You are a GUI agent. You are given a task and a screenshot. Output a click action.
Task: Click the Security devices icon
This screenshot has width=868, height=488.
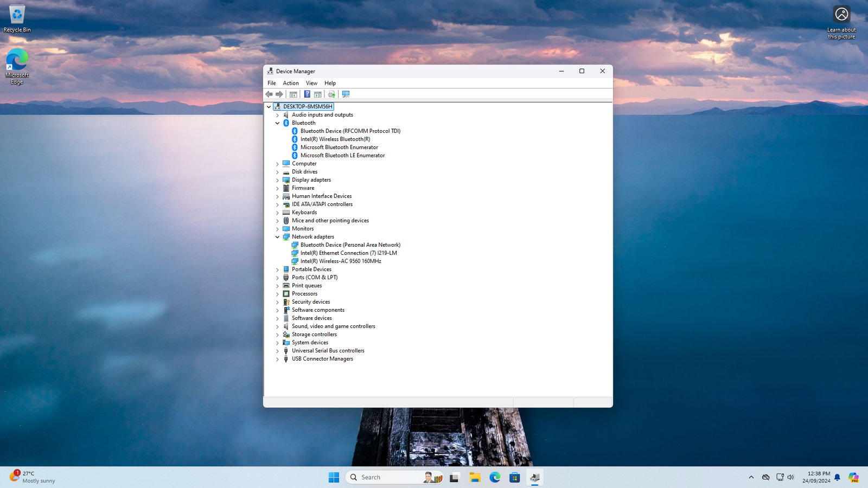(286, 302)
